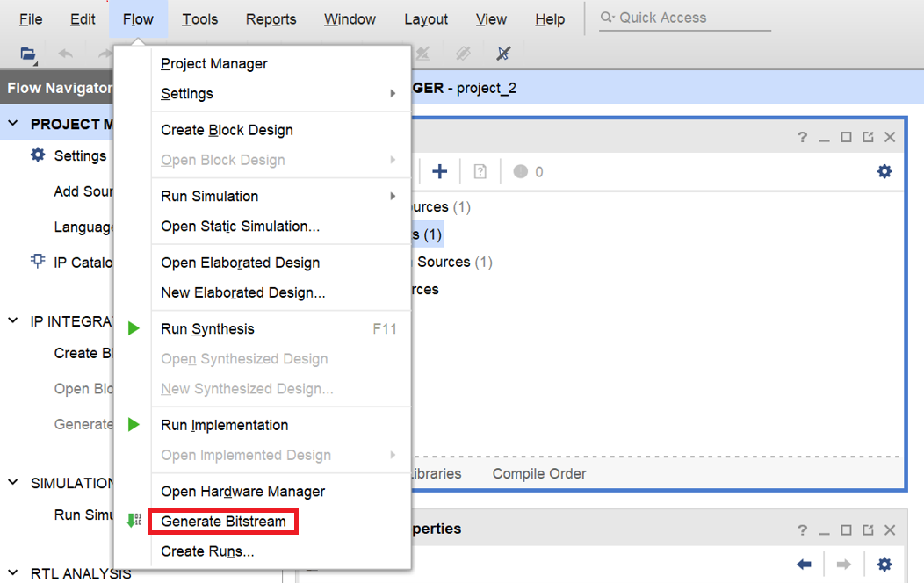Click Settings in the Flow Navigator
924x583 pixels.
pos(79,155)
